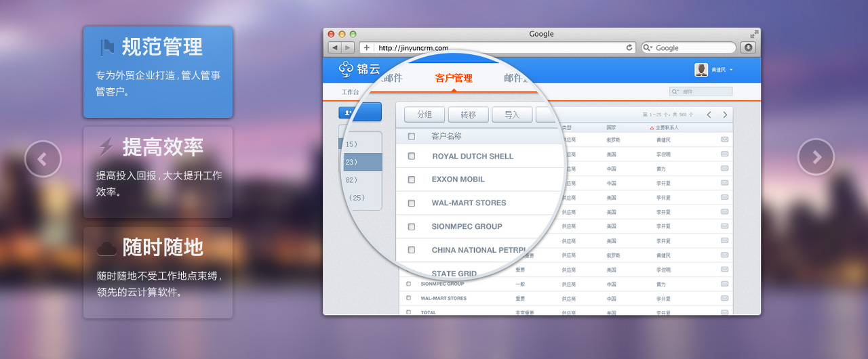Click the browser back arrow
This screenshot has width=868, height=359.
334,47
